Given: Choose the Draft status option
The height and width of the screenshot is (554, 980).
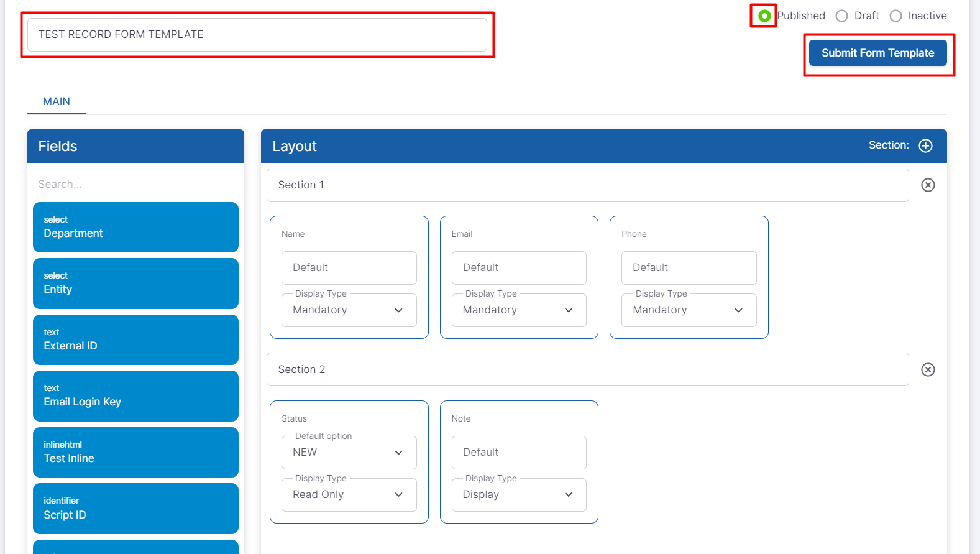Looking at the screenshot, I should pyautogui.click(x=841, y=16).
